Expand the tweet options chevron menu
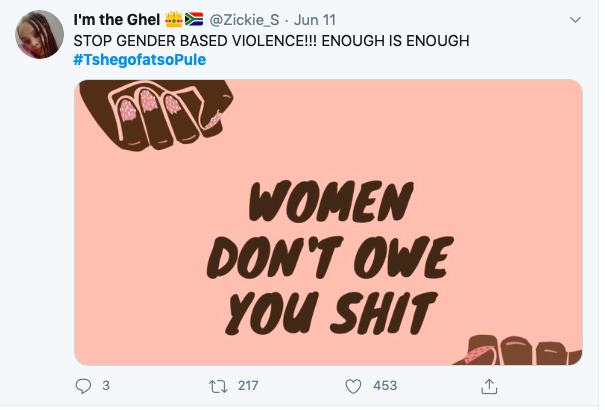This screenshot has height=410, width=605. (x=575, y=20)
